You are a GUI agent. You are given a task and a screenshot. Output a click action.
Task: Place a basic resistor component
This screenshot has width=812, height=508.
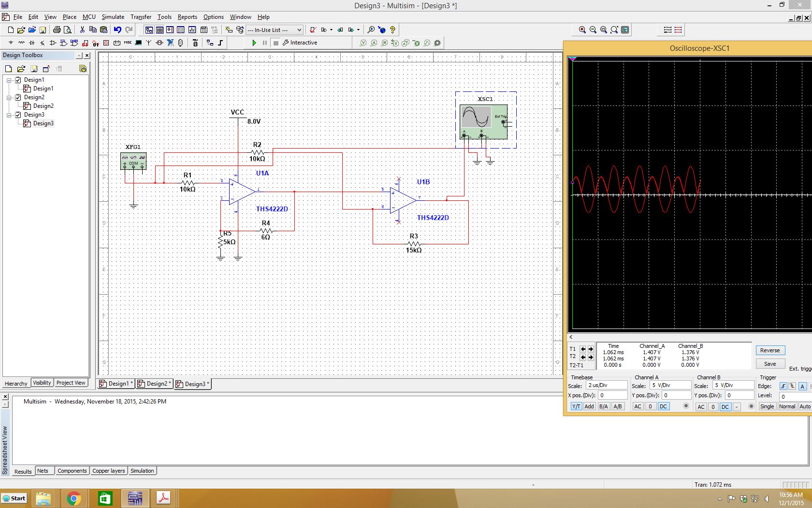click(21, 43)
